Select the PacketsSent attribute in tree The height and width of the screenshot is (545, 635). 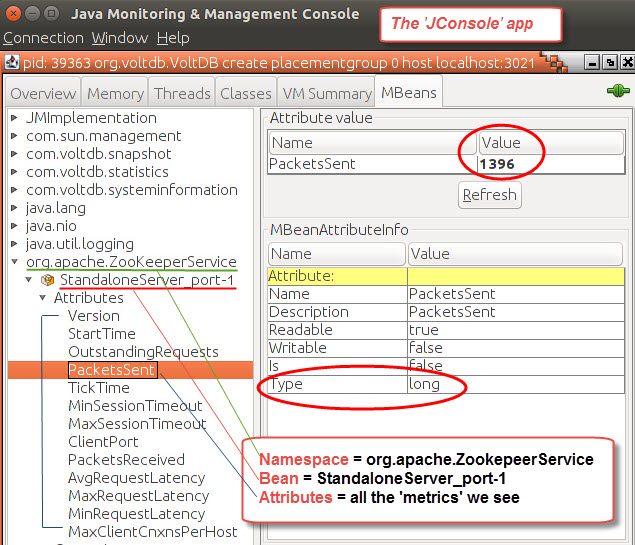pos(112,370)
